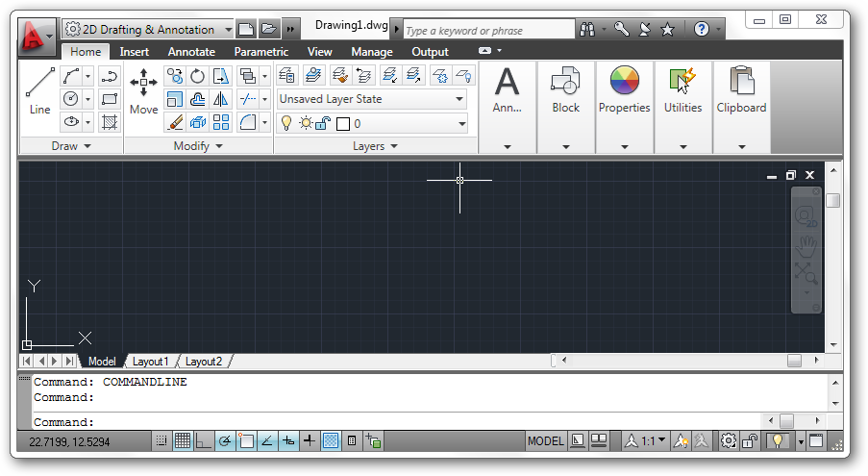Click the Match layer icon with paintbrush

coord(339,75)
